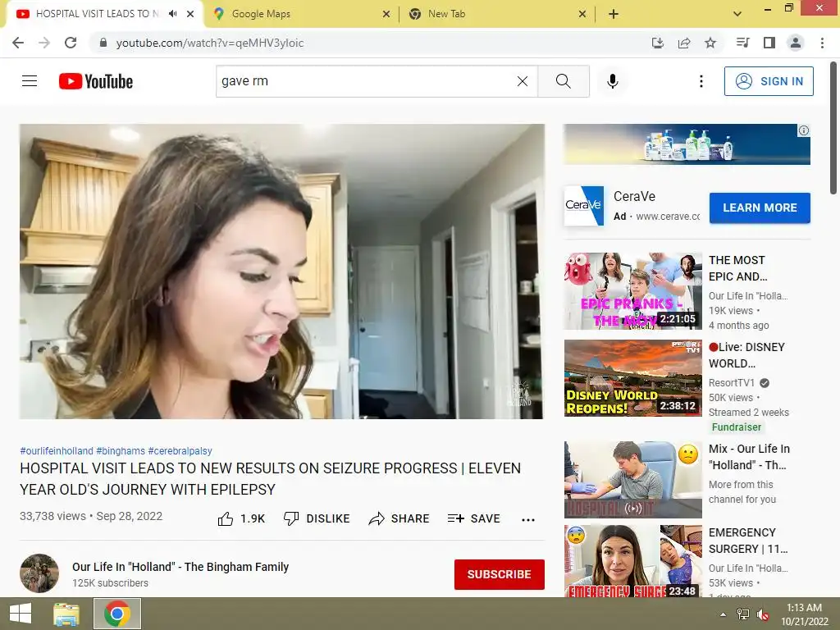This screenshot has width=840, height=630.
Task: Click LEARN MORE on CeraVe ad
Action: (x=760, y=208)
